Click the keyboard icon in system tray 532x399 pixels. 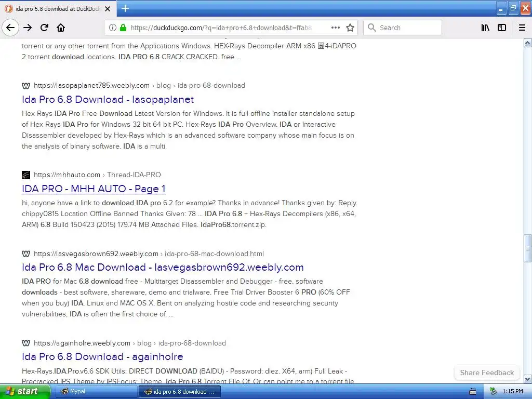point(473,392)
